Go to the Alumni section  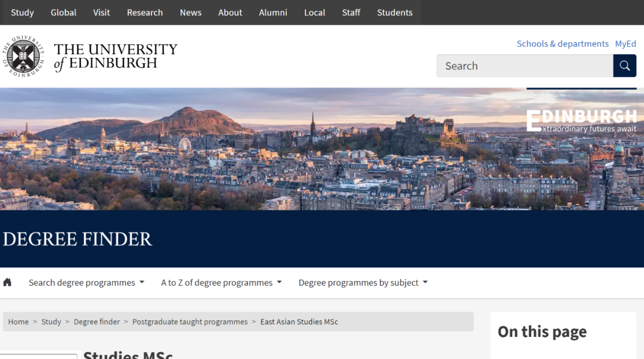coord(273,13)
